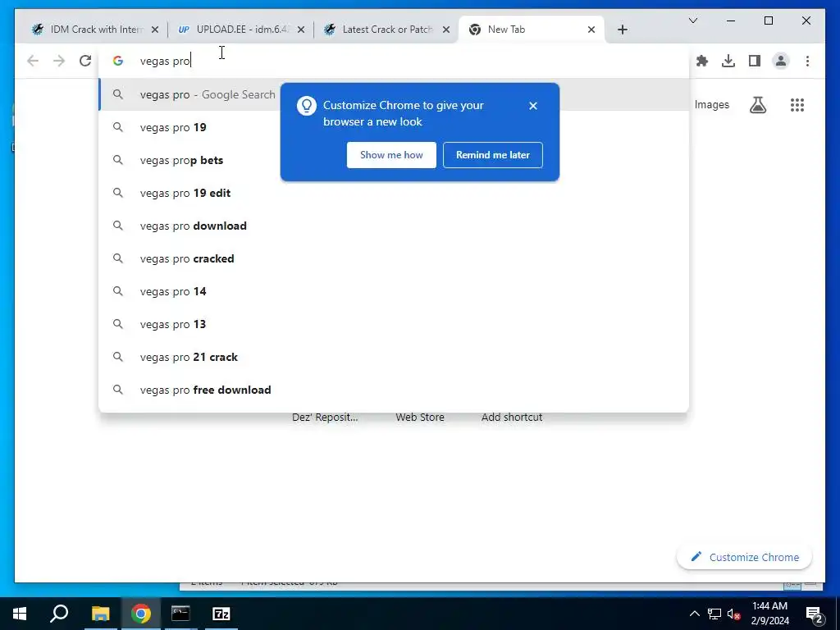Open taskbar search magnifier
Viewport: 840px width, 630px height.
pyautogui.click(x=59, y=614)
